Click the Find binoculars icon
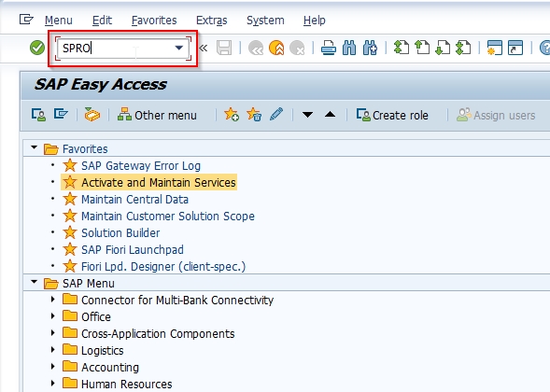 [x=349, y=48]
